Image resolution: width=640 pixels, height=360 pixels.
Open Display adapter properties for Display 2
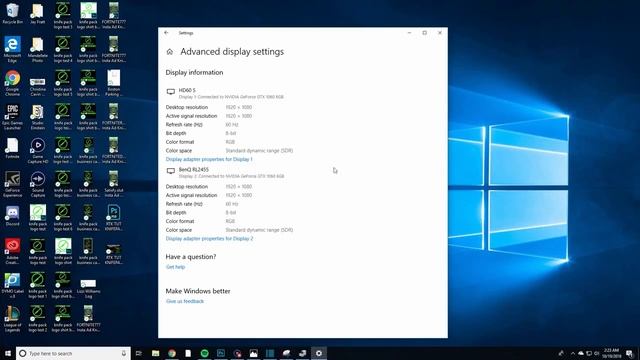tap(209, 238)
